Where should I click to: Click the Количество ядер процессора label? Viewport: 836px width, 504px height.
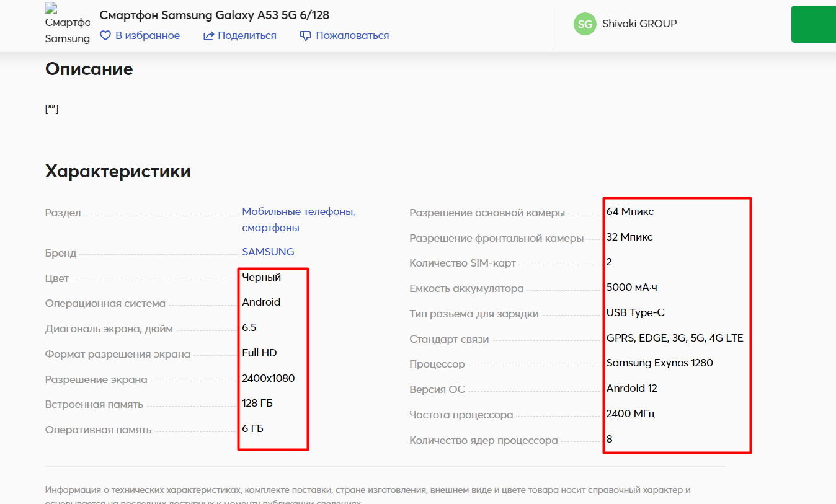coord(484,440)
